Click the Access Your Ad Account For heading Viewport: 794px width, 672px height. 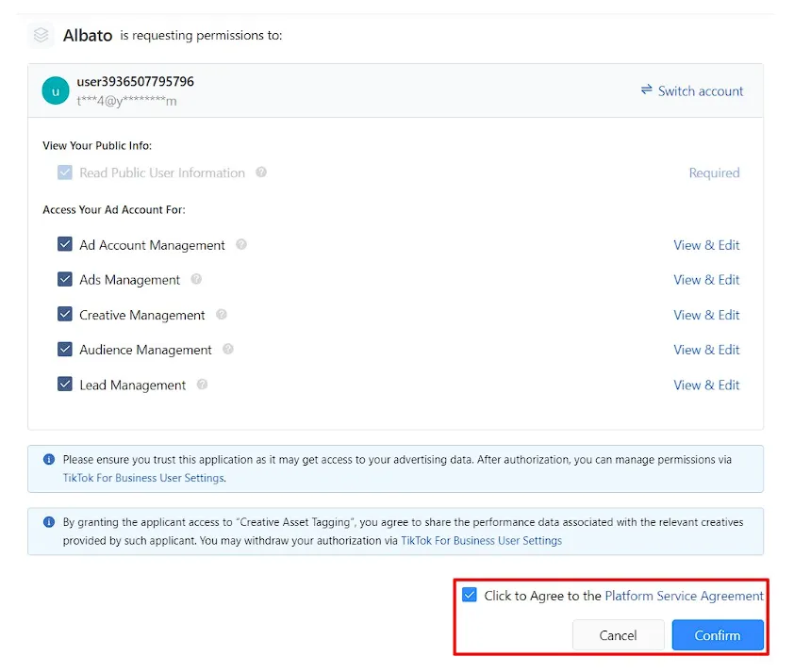(x=114, y=210)
